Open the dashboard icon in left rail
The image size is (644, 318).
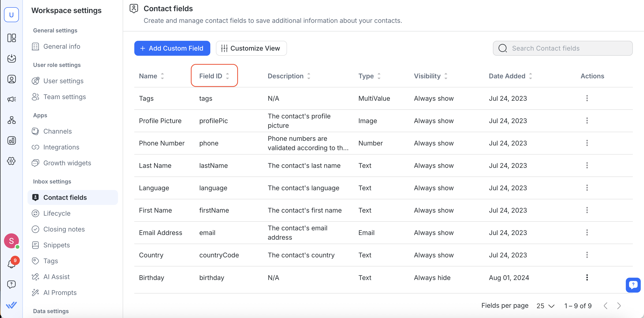[11, 38]
